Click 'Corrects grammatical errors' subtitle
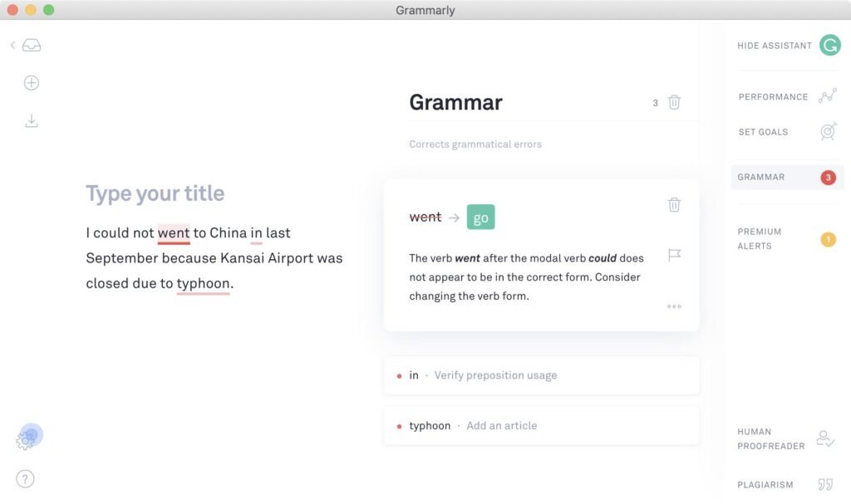The width and height of the screenshot is (851, 504). (x=475, y=144)
